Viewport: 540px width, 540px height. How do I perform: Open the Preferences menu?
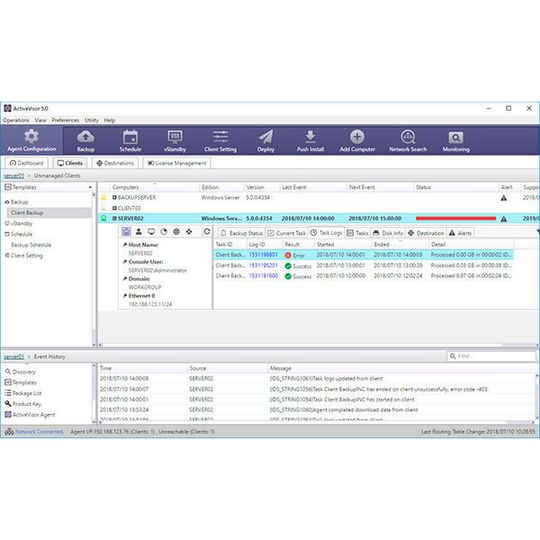pyautogui.click(x=65, y=120)
